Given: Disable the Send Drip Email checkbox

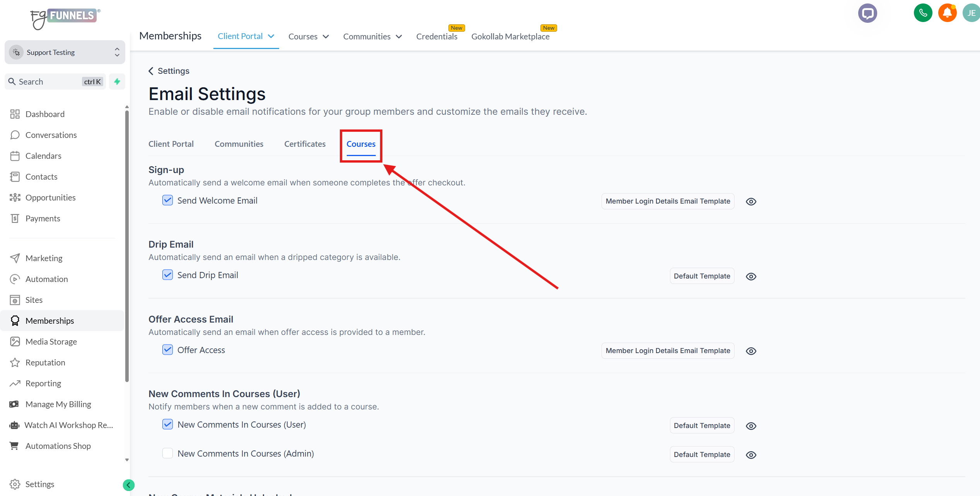Looking at the screenshot, I should pyautogui.click(x=167, y=275).
